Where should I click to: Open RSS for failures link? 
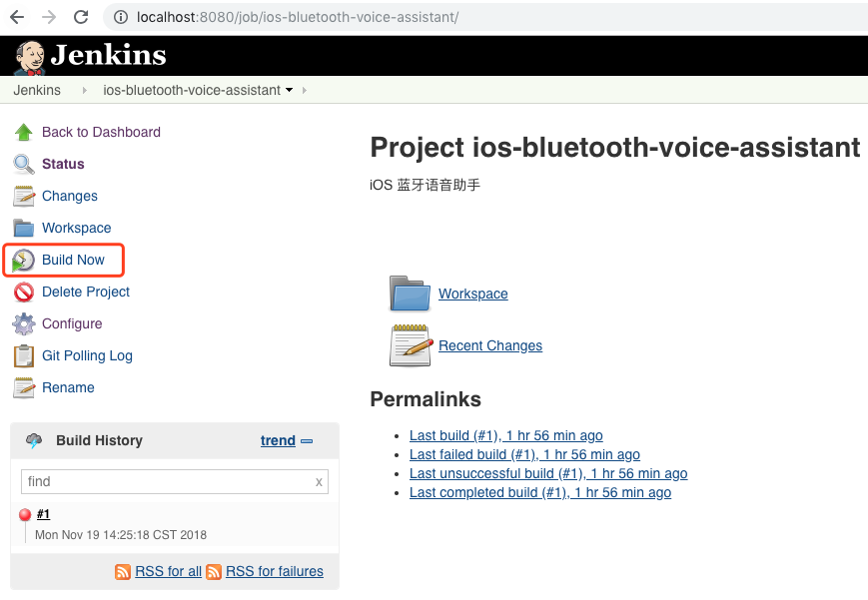(275, 571)
